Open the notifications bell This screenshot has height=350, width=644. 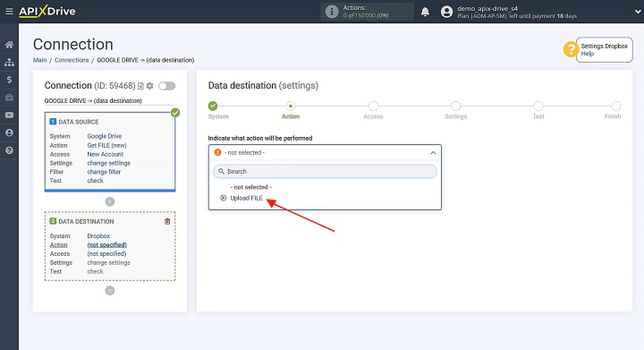point(425,12)
